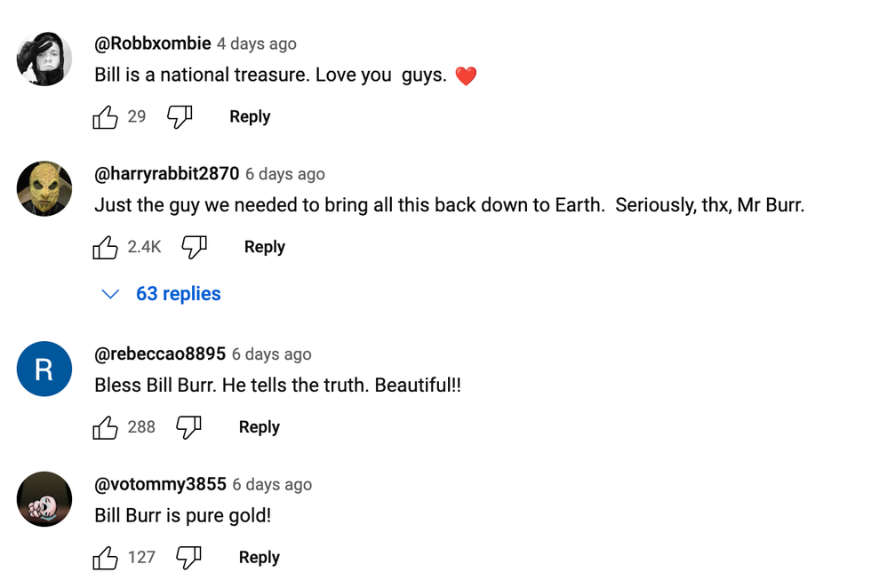Click @harryrabbit2870's masked avatar picture
871x588 pixels.
(44, 188)
